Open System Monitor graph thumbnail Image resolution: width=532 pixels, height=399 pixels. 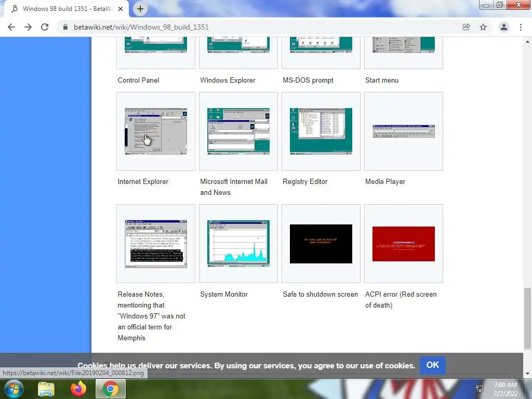click(x=238, y=243)
